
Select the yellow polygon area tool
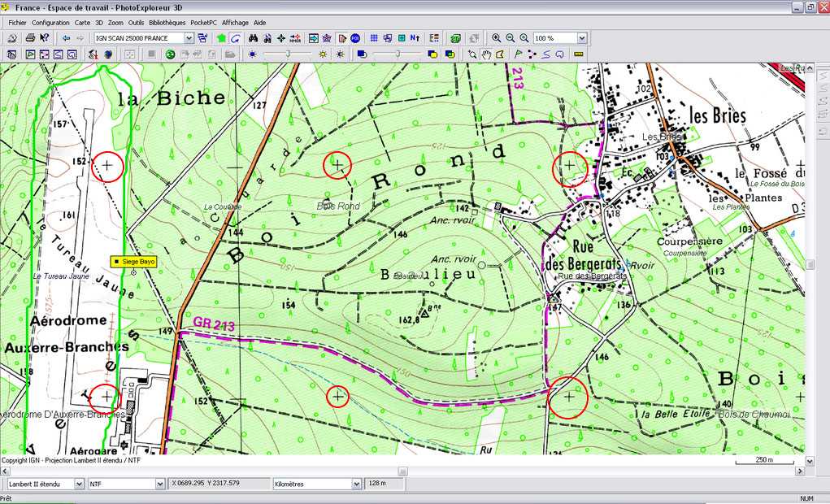[500, 54]
